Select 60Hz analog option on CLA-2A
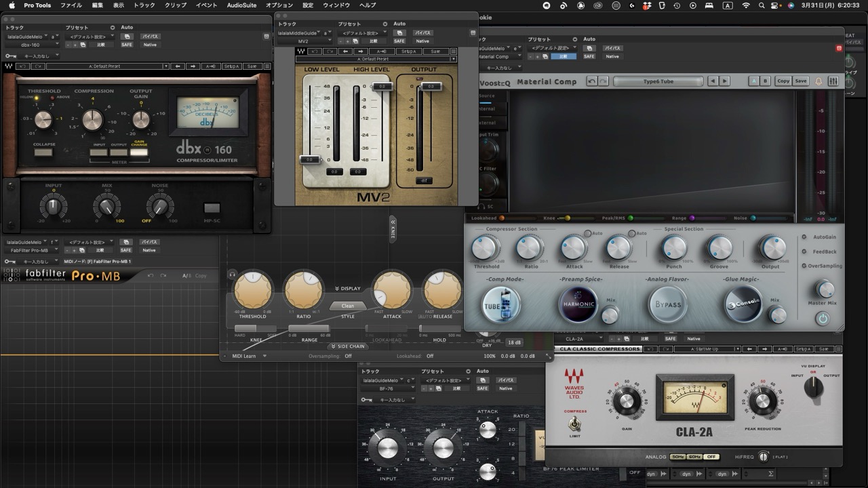The width and height of the screenshot is (868, 488). (x=694, y=457)
